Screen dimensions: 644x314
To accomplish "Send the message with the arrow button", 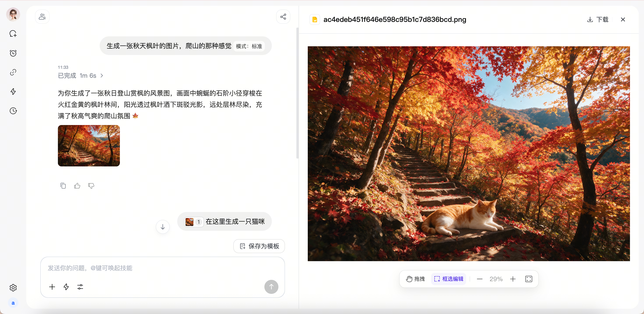I will pyautogui.click(x=271, y=287).
